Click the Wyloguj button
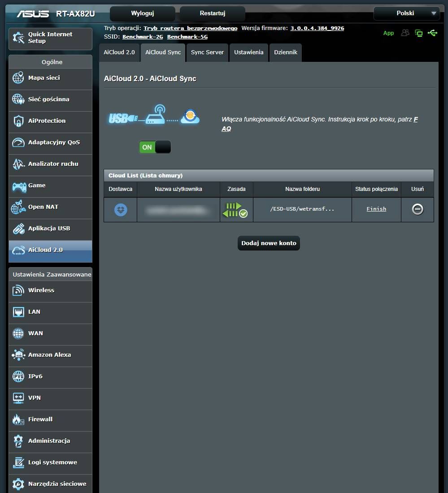 (x=143, y=13)
